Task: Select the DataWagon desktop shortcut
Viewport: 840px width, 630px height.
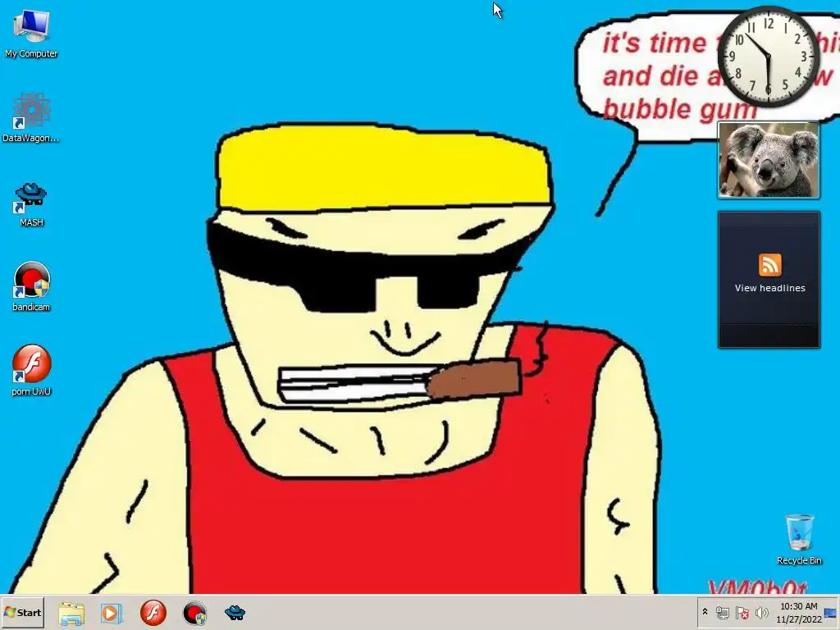Action: point(31,117)
